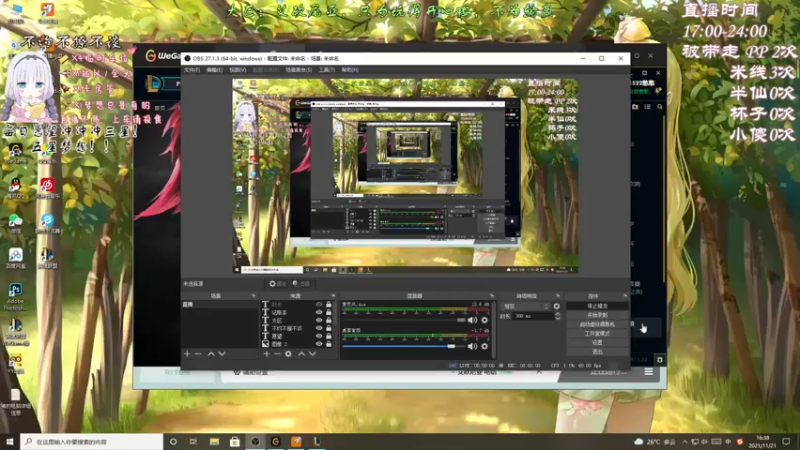Open the 文件(F) menu in OBS

[192, 70]
